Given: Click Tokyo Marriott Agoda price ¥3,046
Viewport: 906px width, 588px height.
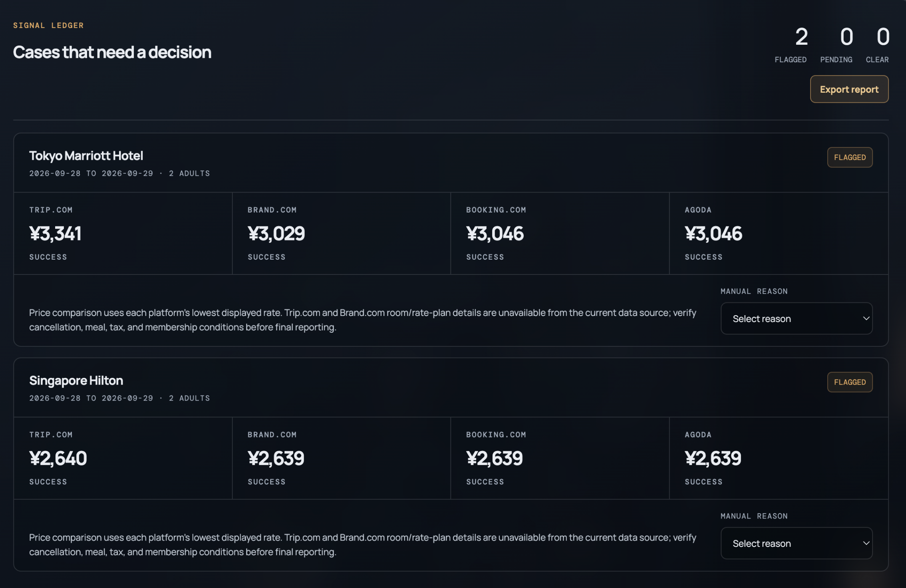Looking at the screenshot, I should pos(713,233).
